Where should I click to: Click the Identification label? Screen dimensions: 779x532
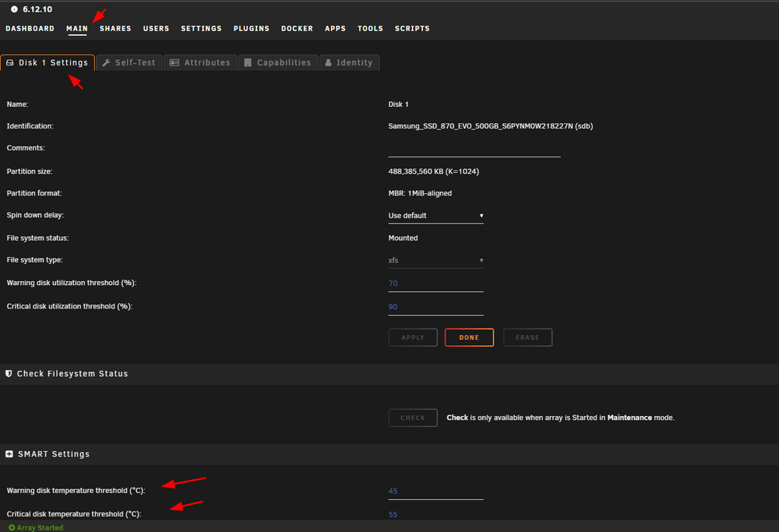point(30,126)
